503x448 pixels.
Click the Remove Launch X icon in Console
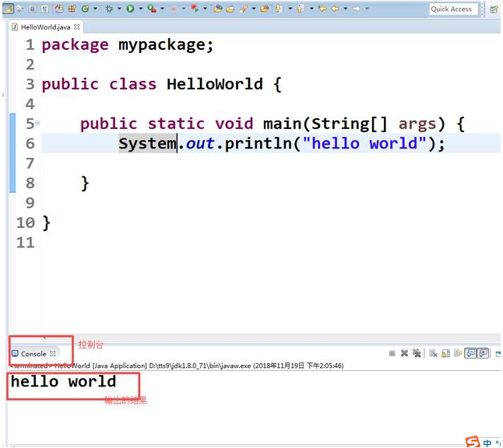coord(404,353)
